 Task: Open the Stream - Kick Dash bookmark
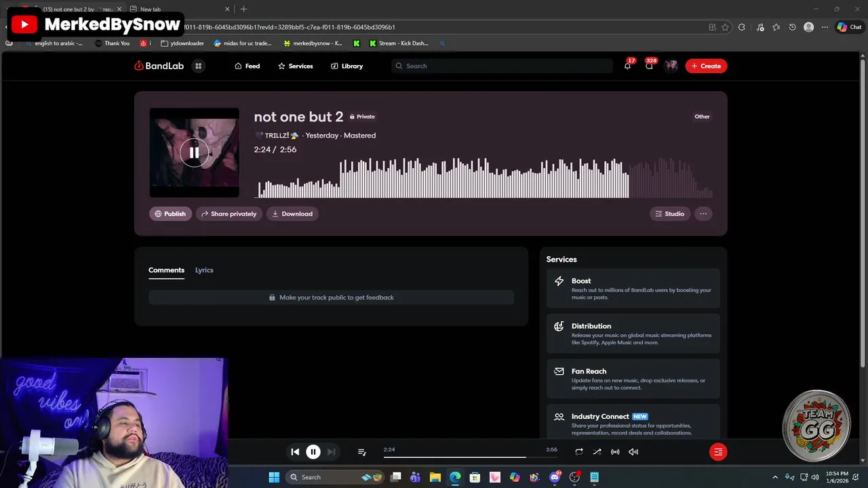coord(399,43)
